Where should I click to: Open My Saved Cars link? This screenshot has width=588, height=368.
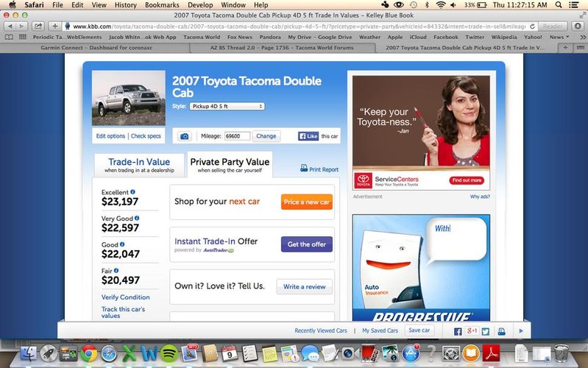click(380, 330)
